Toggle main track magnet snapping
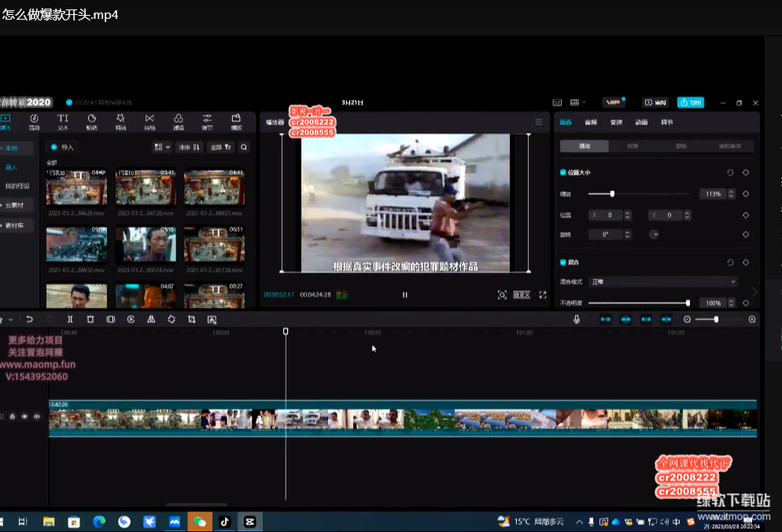782x532 pixels. 606,320
